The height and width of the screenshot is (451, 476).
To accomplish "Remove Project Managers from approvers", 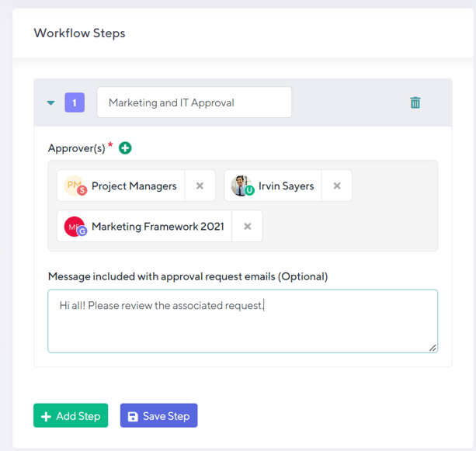I will pos(200,186).
